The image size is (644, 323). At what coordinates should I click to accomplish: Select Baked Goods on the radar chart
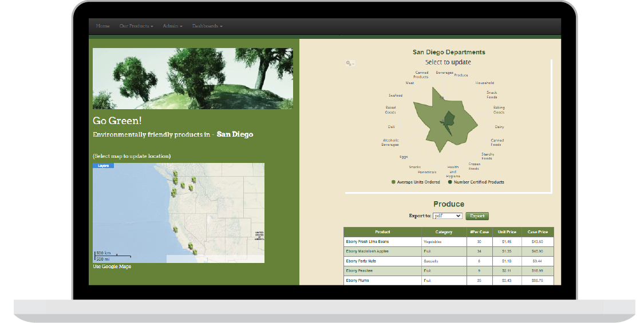390,110
